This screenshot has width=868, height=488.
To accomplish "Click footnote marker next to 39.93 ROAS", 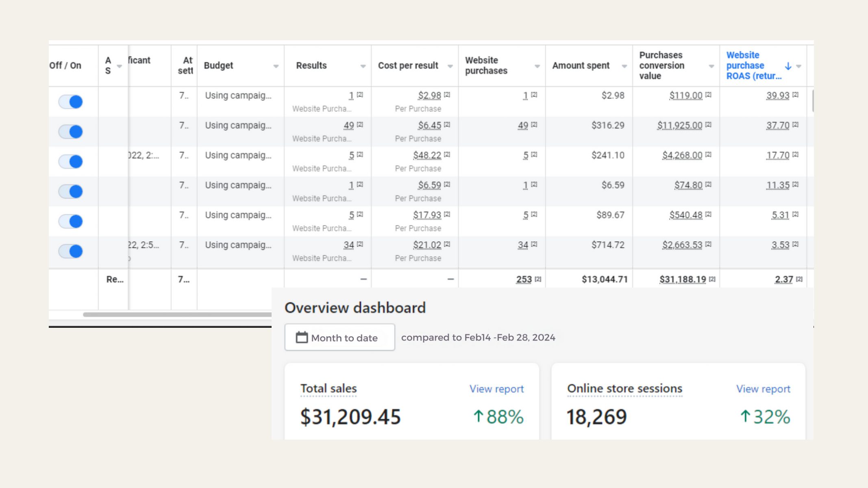I will (x=795, y=95).
